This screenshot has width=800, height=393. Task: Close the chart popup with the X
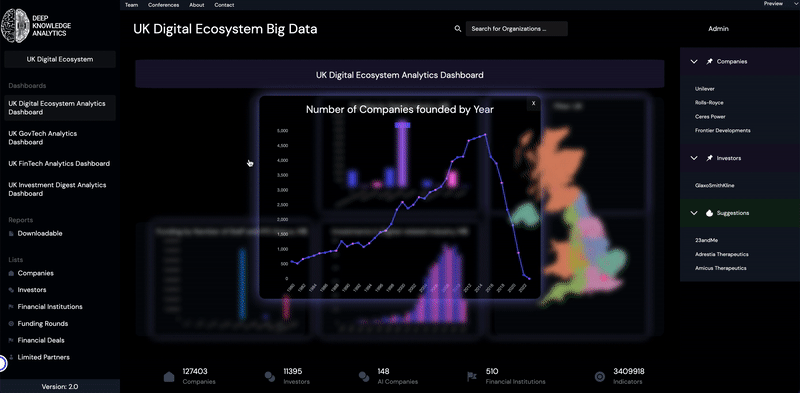coord(533,103)
